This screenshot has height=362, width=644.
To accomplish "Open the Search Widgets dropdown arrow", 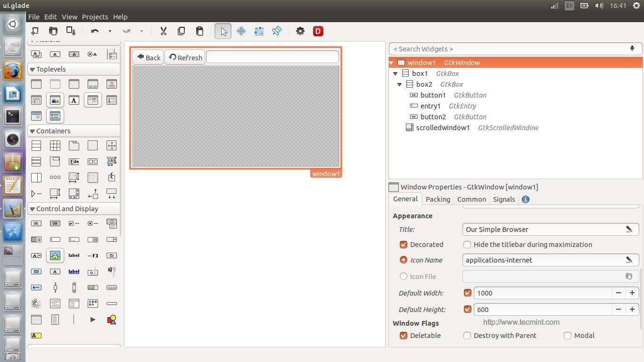I will click(x=632, y=49).
